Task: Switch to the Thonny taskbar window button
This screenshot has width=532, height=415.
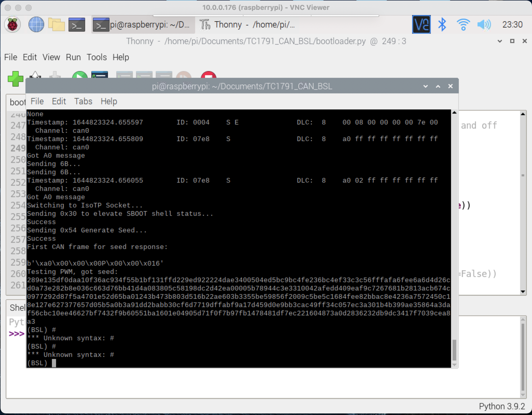Action: [247, 25]
